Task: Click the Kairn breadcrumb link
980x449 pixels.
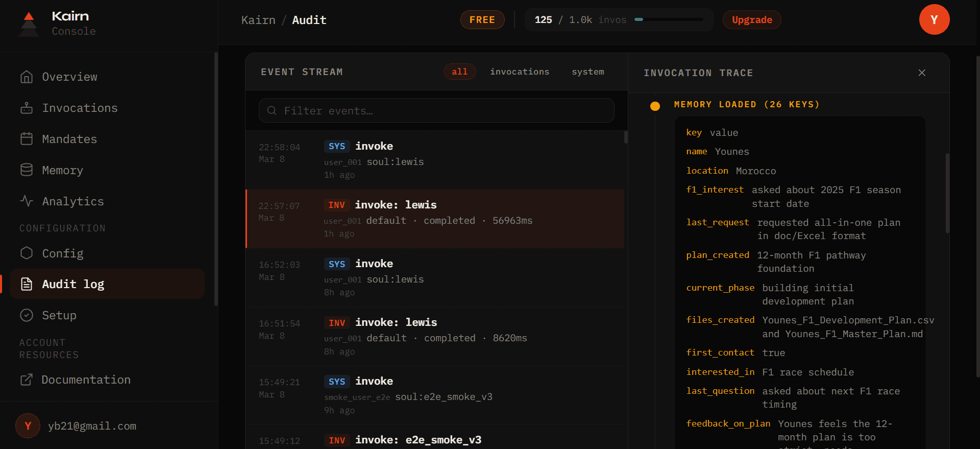Action: tap(258, 20)
